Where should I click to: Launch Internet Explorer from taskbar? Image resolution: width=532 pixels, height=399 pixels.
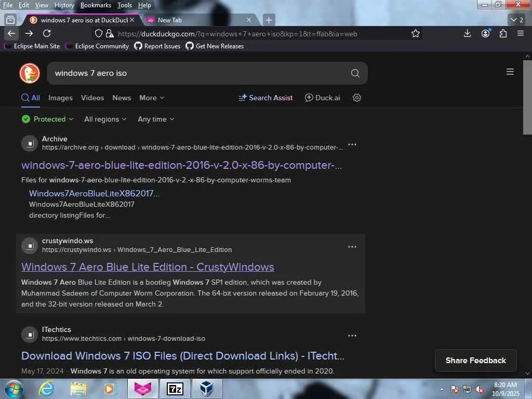tap(46, 389)
